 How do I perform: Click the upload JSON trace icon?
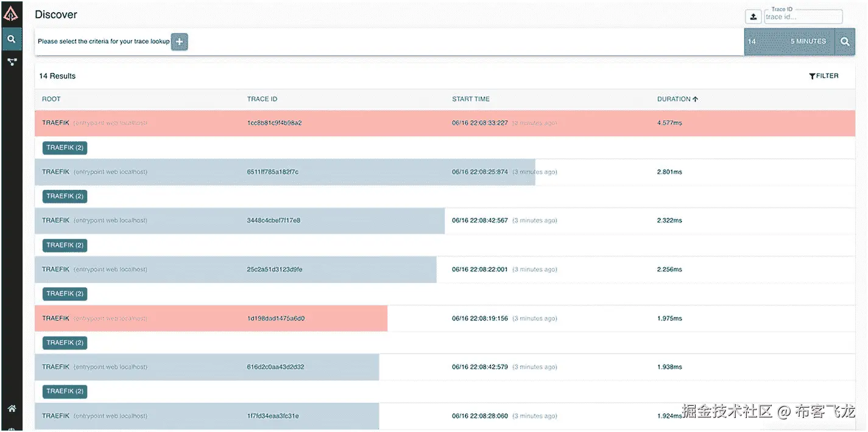click(753, 16)
